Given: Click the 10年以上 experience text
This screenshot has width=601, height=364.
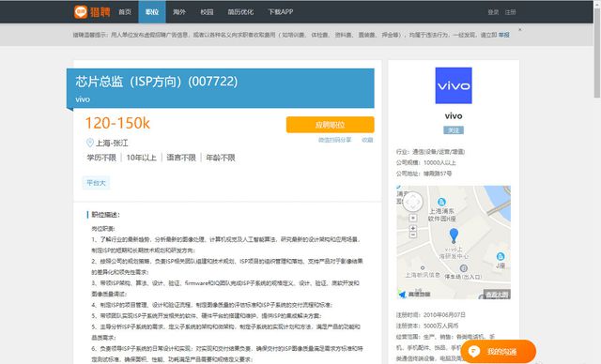Looking at the screenshot, I should (x=142, y=158).
